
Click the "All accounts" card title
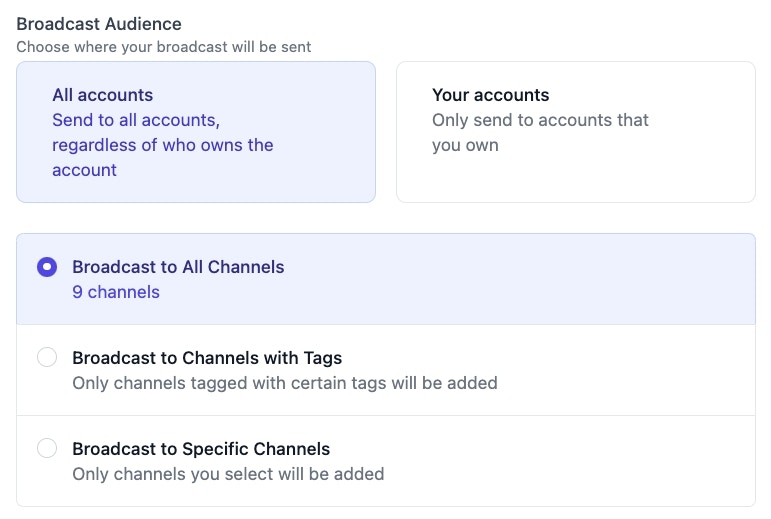click(103, 95)
